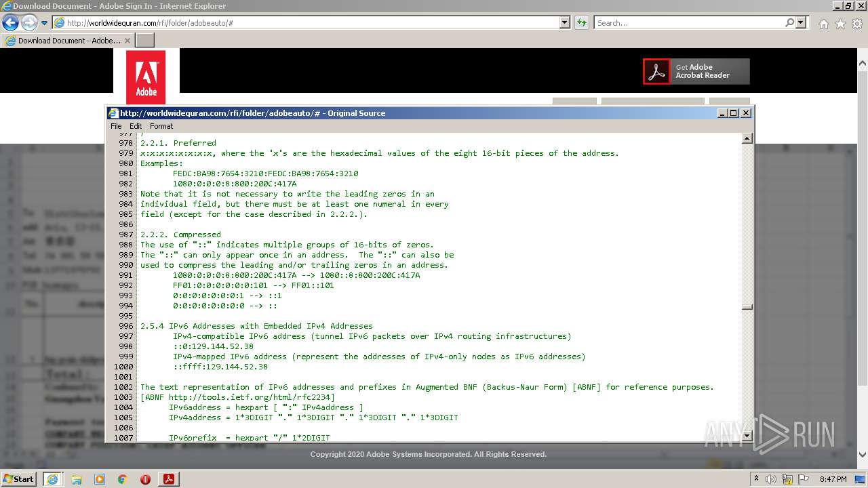Click the magnifier search icon

[x=790, y=22]
